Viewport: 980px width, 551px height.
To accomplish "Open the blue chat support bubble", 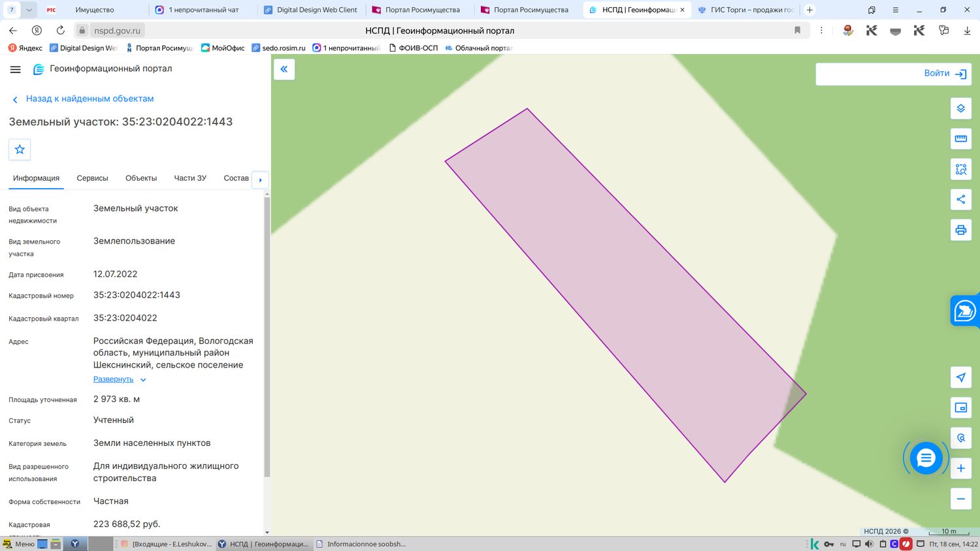I will pos(926,458).
